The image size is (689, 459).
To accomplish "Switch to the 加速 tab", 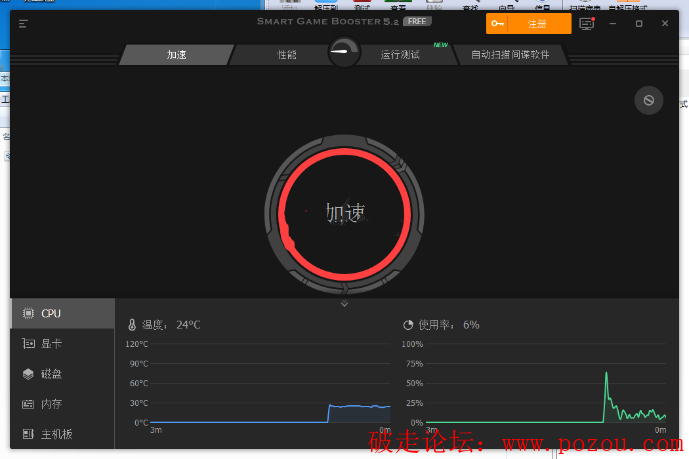I will point(177,55).
